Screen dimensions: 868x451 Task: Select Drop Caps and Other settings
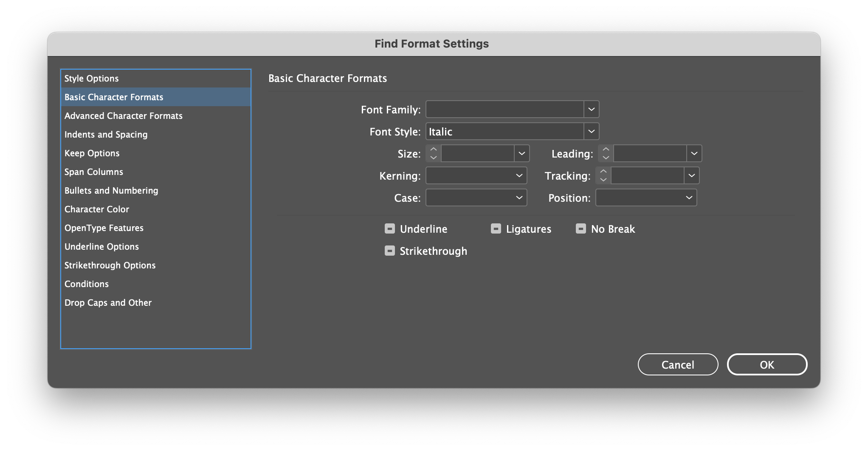pos(108,302)
